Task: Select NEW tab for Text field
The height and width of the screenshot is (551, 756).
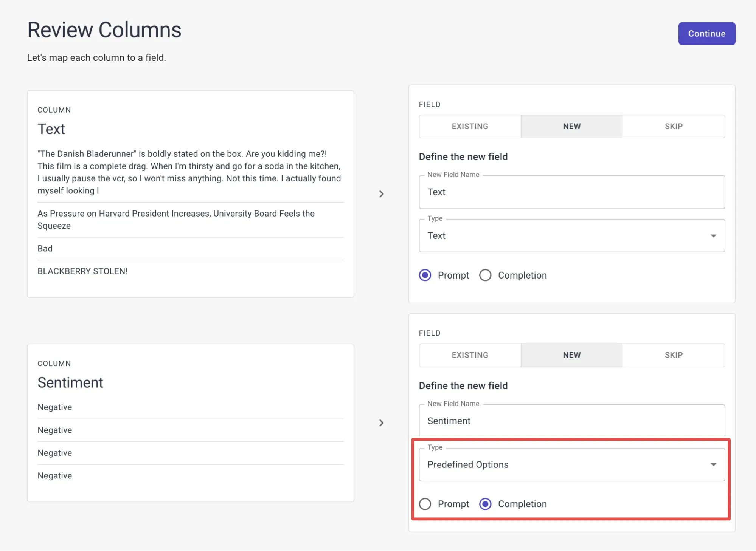Action: [x=571, y=127]
